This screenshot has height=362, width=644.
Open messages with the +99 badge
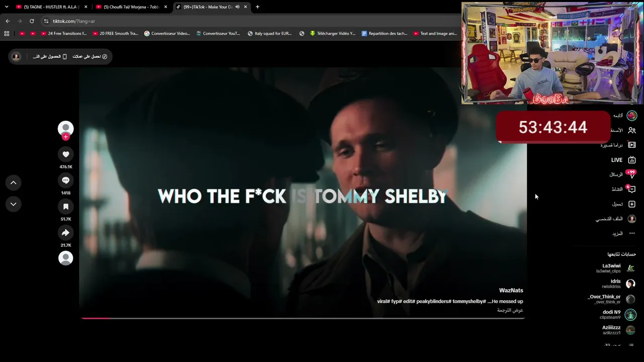[631, 174]
